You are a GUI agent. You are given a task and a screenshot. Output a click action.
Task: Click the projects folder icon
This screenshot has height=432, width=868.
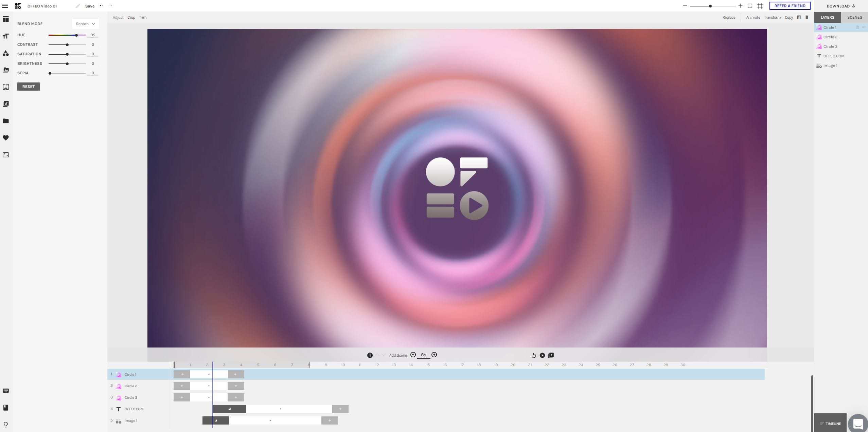[6, 121]
